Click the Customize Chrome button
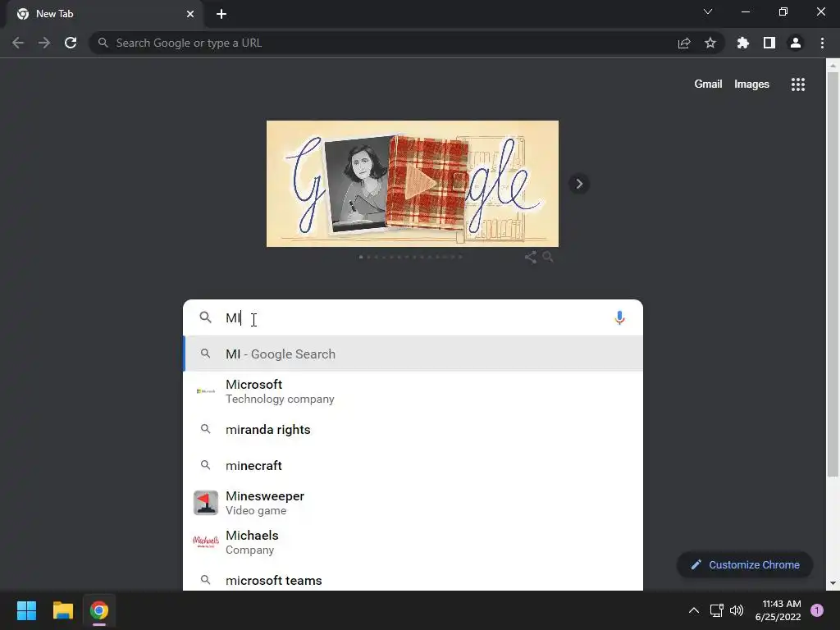The image size is (840, 630). point(745,564)
